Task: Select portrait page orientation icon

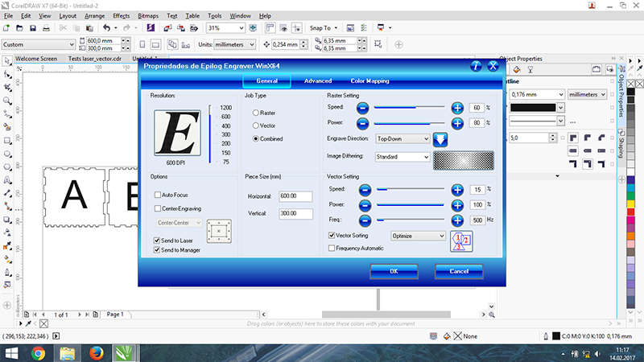Action: (142, 44)
